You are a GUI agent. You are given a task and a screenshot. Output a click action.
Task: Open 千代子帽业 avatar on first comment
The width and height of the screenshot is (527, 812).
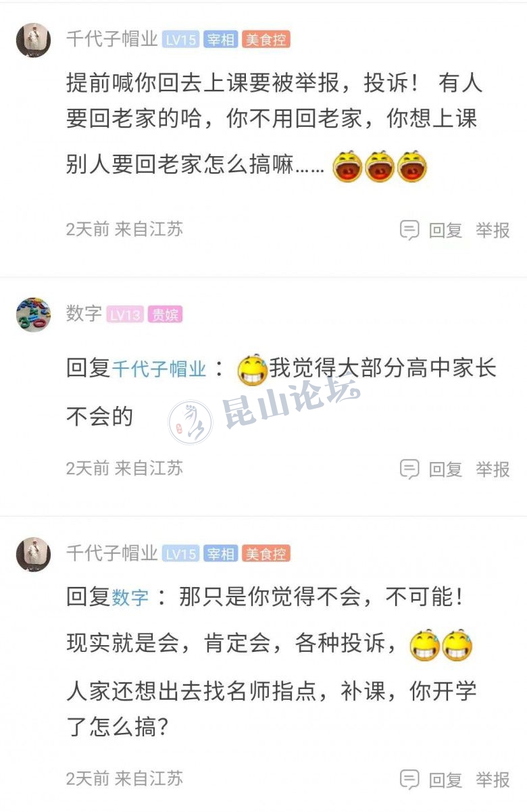pos(33,40)
